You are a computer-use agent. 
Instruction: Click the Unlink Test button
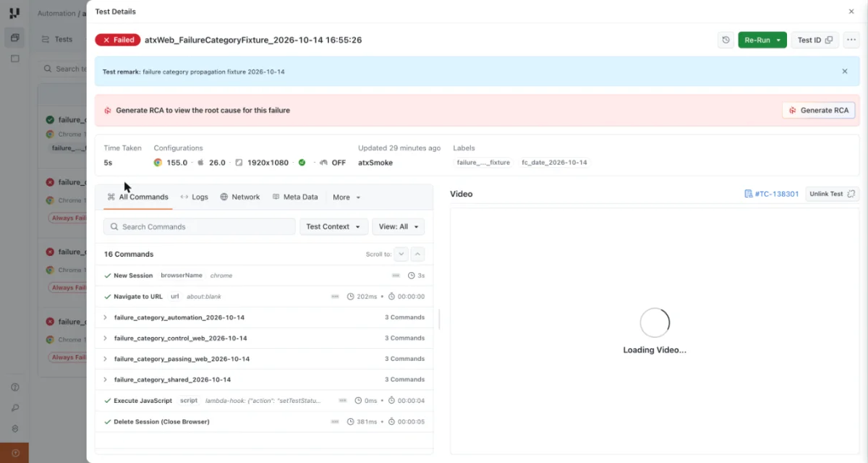click(832, 194)
